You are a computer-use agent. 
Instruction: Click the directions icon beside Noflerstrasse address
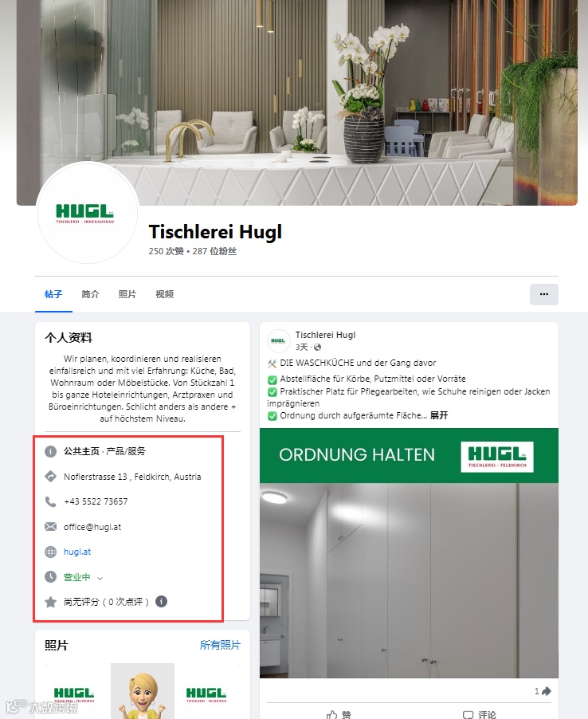pyautogui.click(x=50, y=477)
